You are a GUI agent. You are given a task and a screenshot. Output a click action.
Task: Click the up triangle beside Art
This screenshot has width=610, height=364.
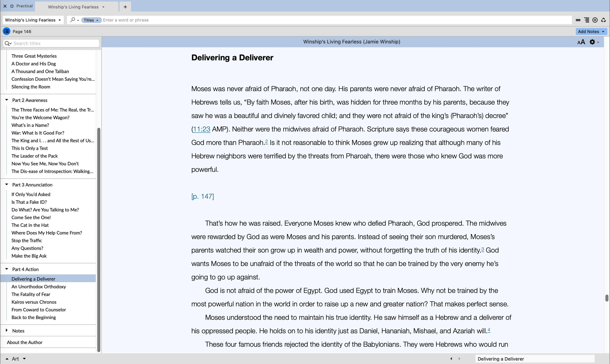pyautogui.click(x=7, y=359)
